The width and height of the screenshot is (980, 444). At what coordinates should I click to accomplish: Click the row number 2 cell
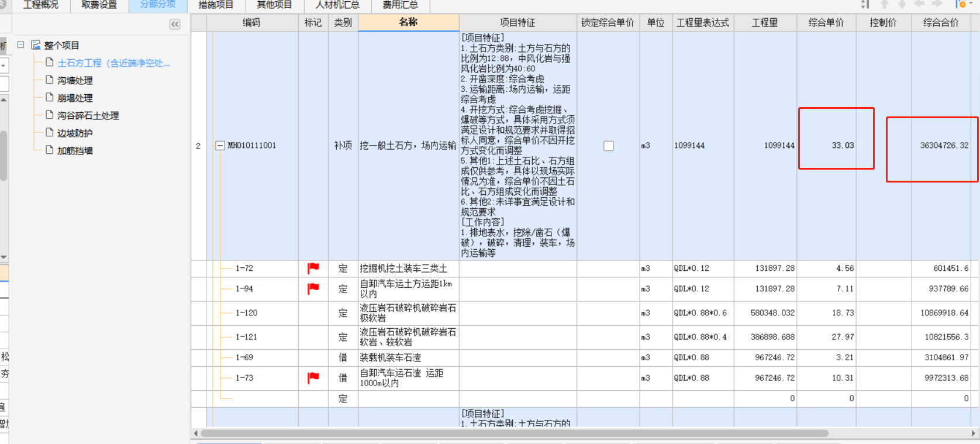pyautogui.click(x=198, y=146)
